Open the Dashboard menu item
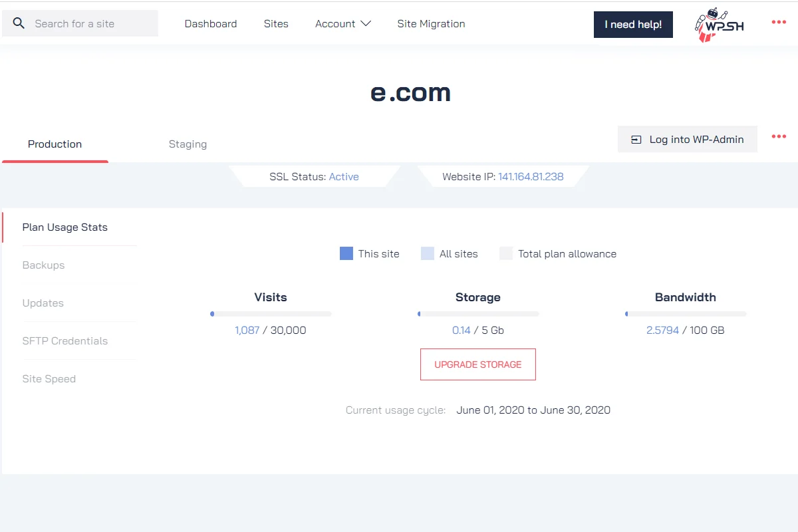Screen dimensions: 798x532 pos(211,24)
